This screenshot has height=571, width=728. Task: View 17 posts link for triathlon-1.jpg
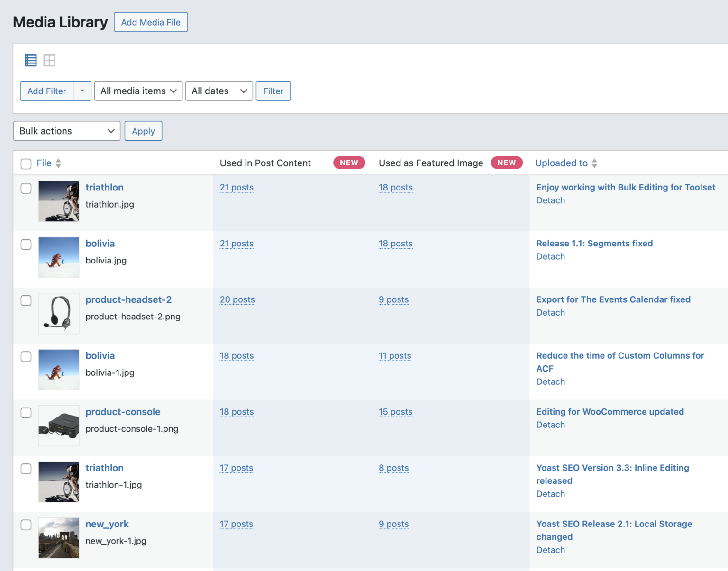[x=236, y=468]
